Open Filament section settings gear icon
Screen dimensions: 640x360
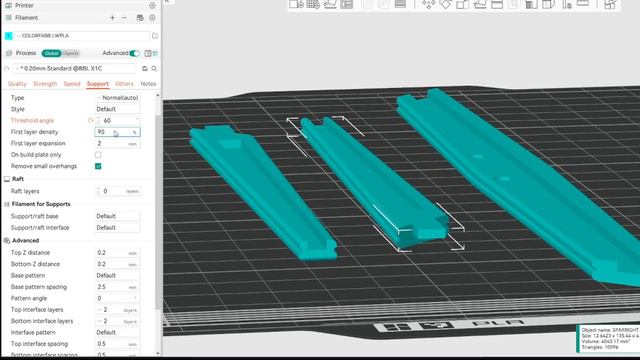[152, 18]
